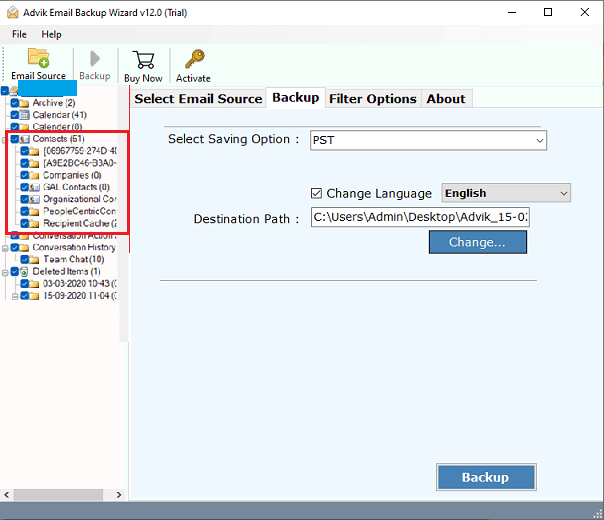The image size is (604, 520).
Task: Minimize the Advik Email Backup window
Action: click(x=512, y=12)
